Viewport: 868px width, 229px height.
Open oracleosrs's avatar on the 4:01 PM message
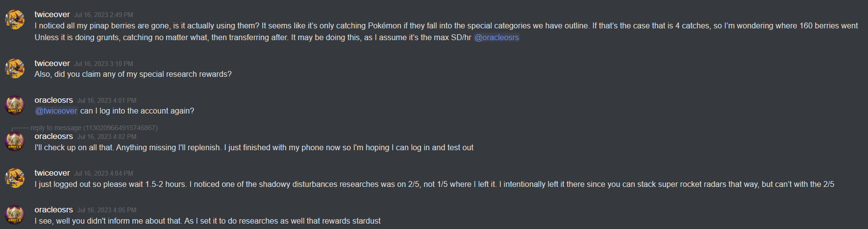click(15, 105)
